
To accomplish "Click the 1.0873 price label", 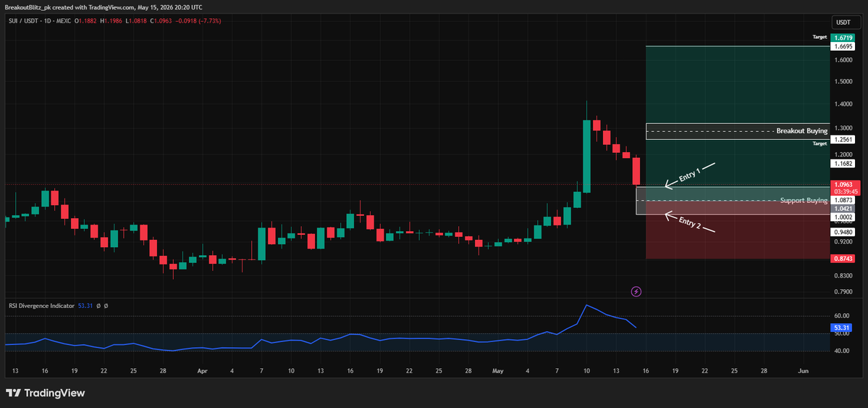I will (x=843, y=199).
